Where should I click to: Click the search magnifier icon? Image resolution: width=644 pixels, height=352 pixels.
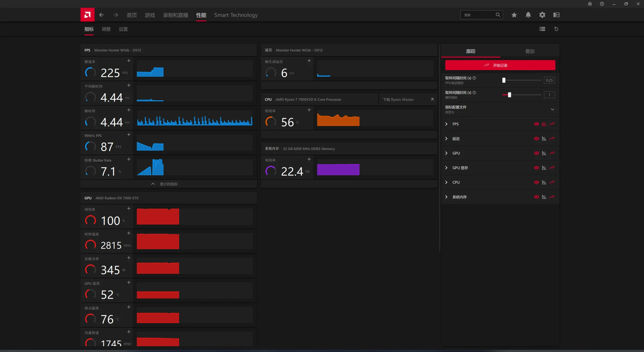[x=498, y=15]
